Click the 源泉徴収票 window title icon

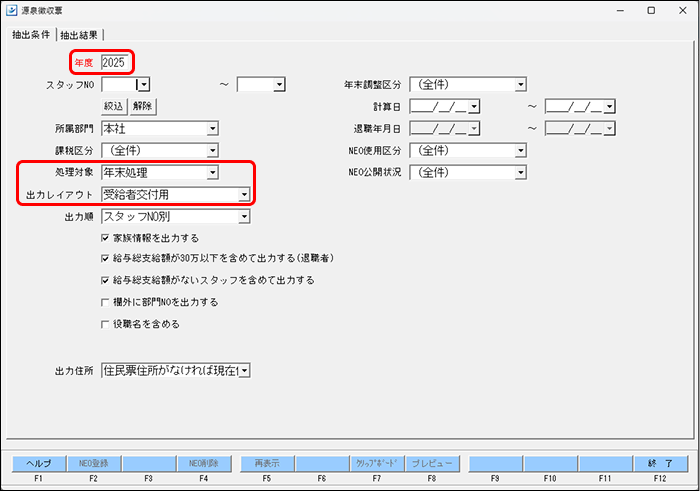(12, 10)
